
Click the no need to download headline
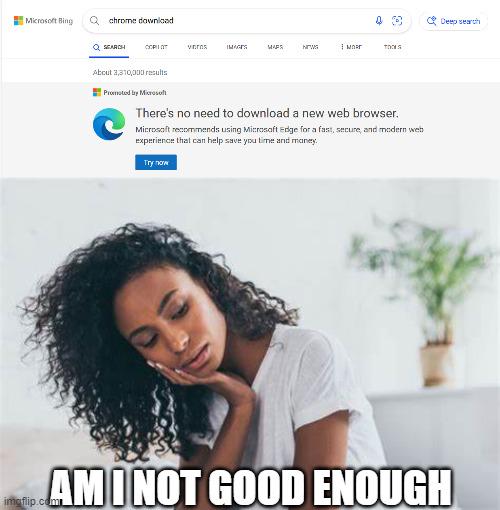[x=267, y=113]
